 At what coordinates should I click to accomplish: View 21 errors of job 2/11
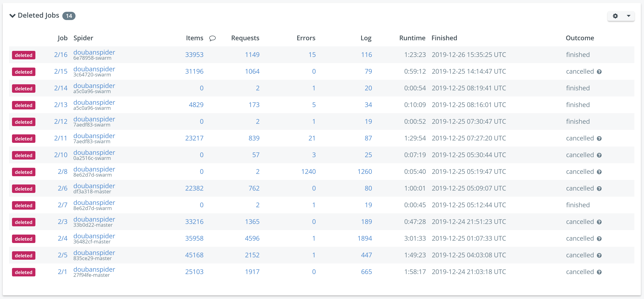312,138
